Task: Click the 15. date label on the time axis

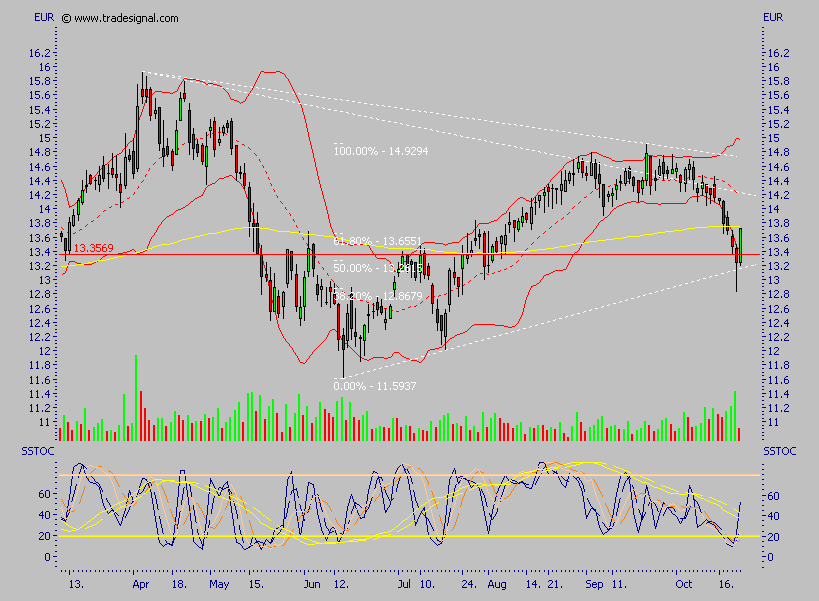Action: 256,584
